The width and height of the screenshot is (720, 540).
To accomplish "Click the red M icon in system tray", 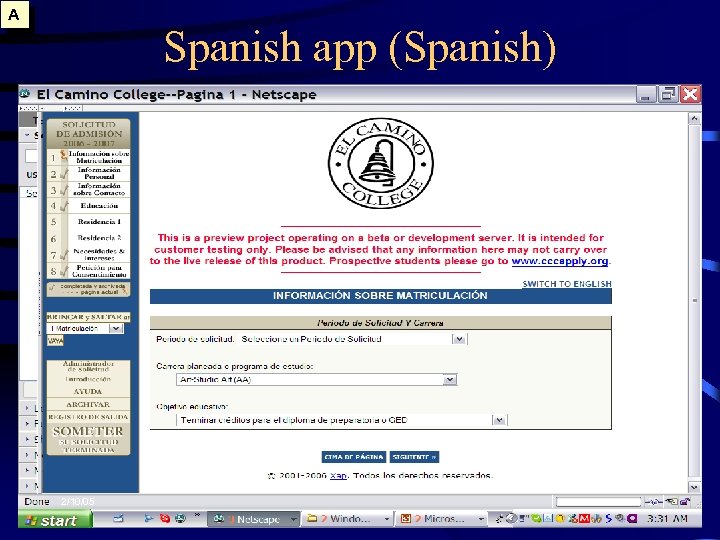I will pyautogui.click(x=584, y=519).
